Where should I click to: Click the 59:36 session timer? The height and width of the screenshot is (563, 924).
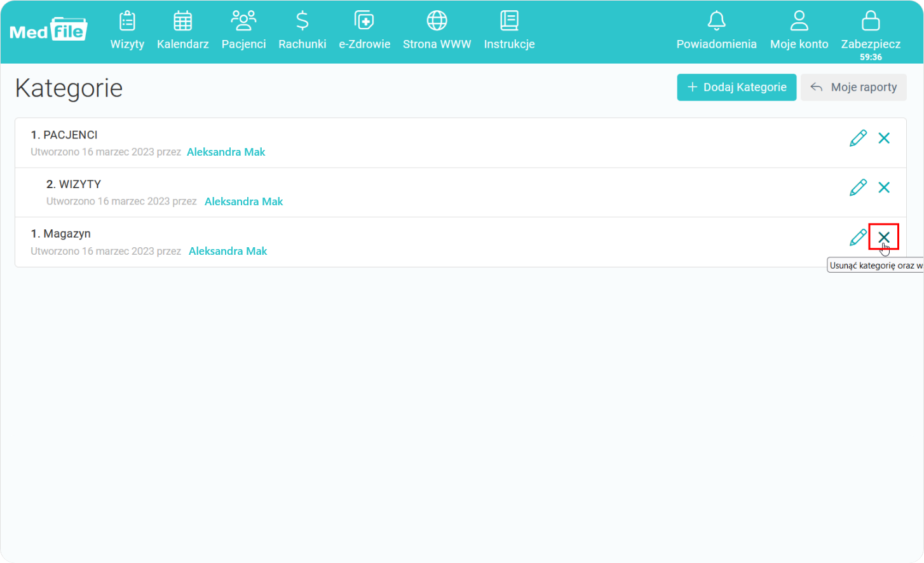(x=871, y=57)
